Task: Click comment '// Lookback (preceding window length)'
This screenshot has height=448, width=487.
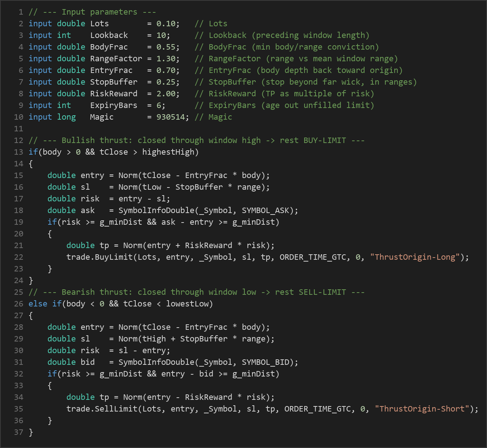Action: coord(282,35)
